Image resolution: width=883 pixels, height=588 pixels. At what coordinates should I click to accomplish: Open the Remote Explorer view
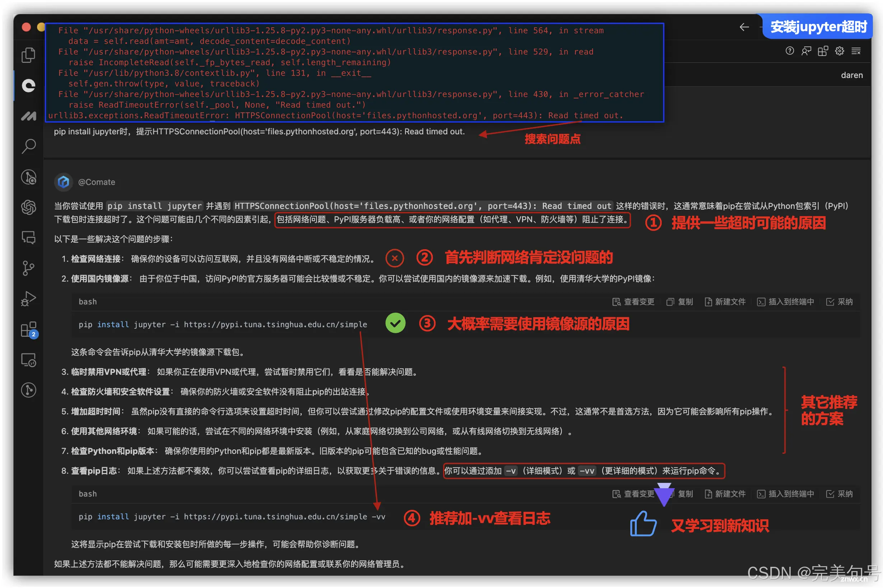[x=28, y=360]
